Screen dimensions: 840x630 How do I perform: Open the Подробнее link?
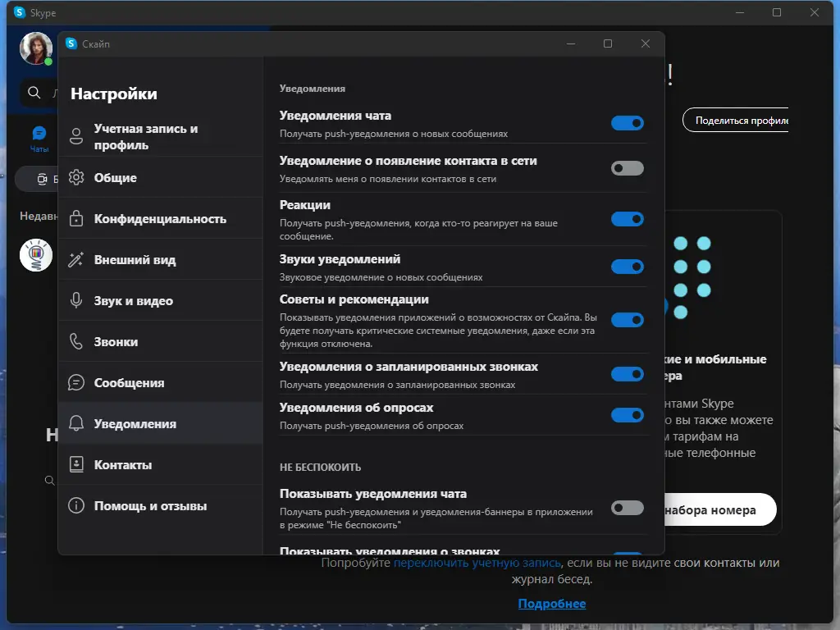coord(552,604)
